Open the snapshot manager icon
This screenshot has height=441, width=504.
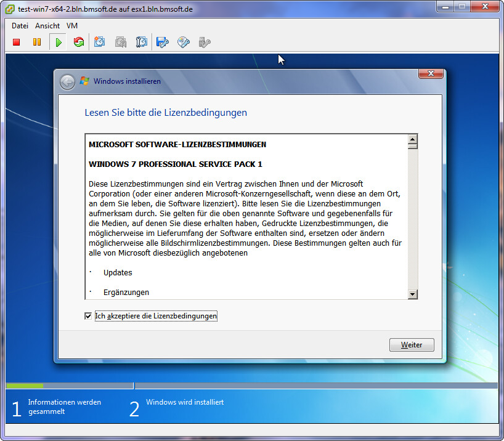pos(142,42)
